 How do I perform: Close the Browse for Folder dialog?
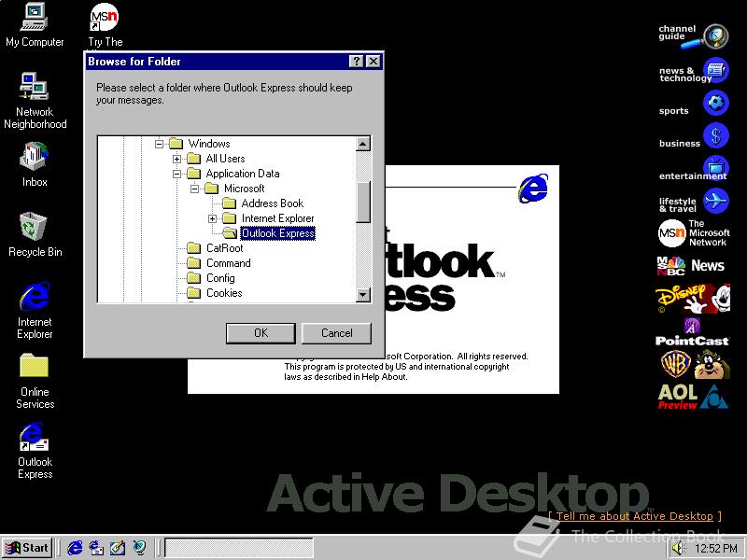(373, 62)
